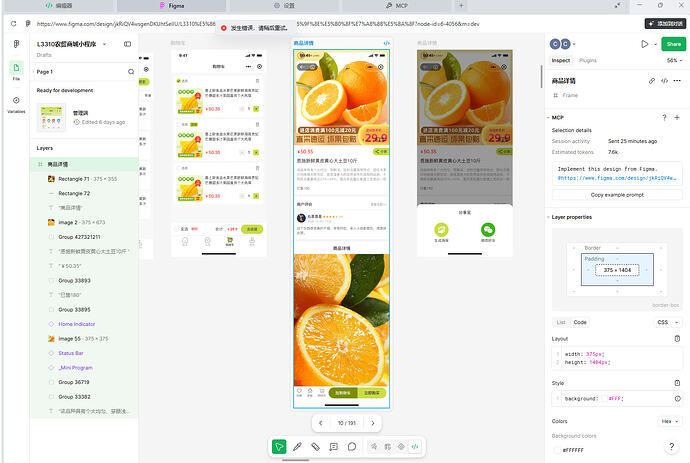This screenshot has height=463, width=690.
Task: Select the Annotation tool in bottom toolbar
Action: tap(334, 447)
